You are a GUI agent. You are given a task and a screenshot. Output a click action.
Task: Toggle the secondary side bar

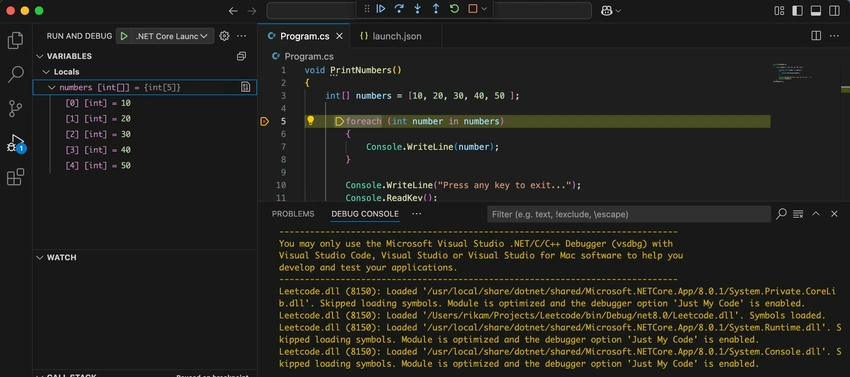tap(834, 10)
